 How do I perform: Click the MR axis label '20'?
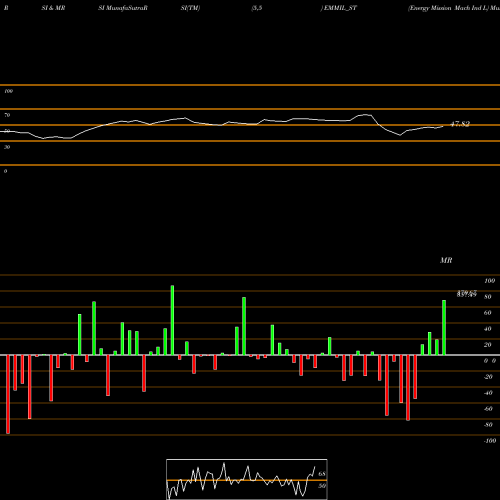pos(488,345)
